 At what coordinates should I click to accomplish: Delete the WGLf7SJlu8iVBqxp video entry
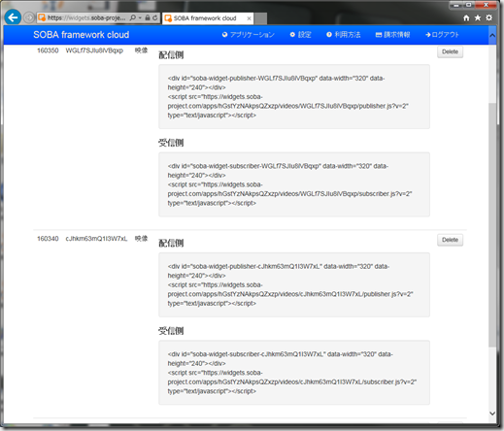coord(450,51)
